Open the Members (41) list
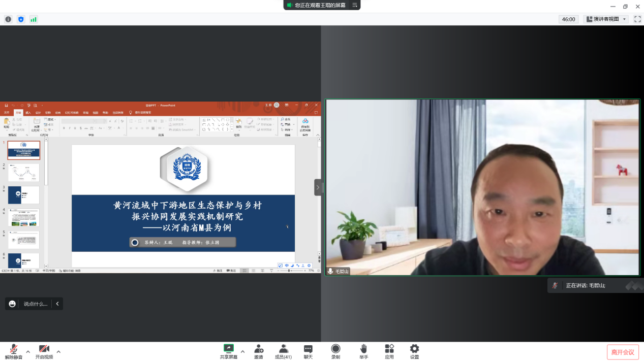Image resolution: width=644 pixels, height=362 pixels. pos(283,351)
